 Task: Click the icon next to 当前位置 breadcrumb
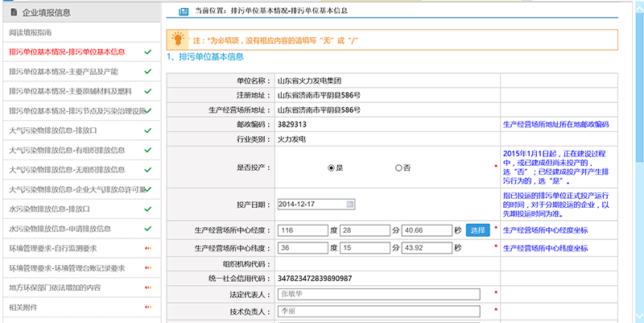(181, 11)
